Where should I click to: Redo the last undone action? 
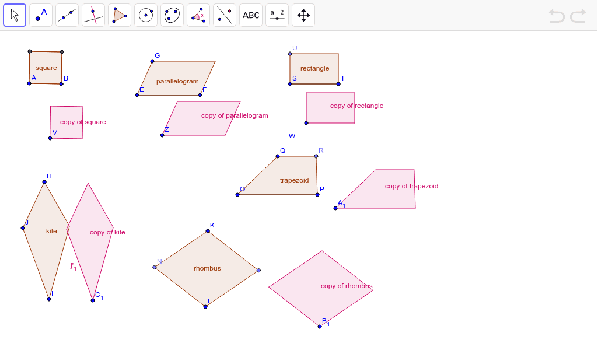click(x=578, y=16)
